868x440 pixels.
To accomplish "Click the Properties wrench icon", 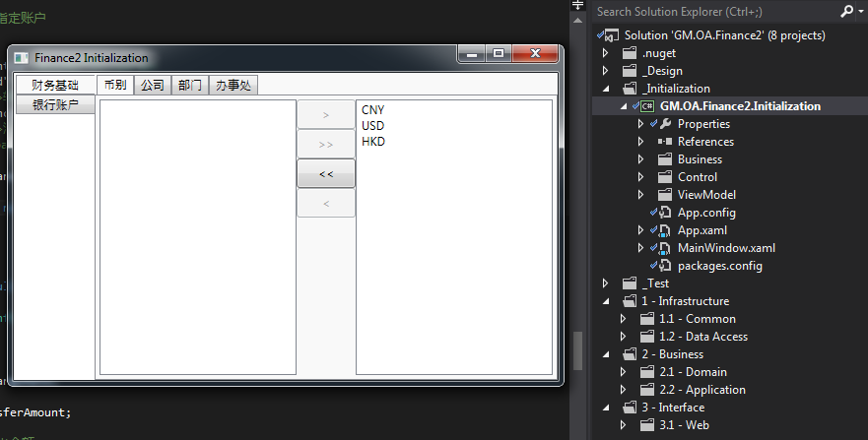I will click(665, 124).
